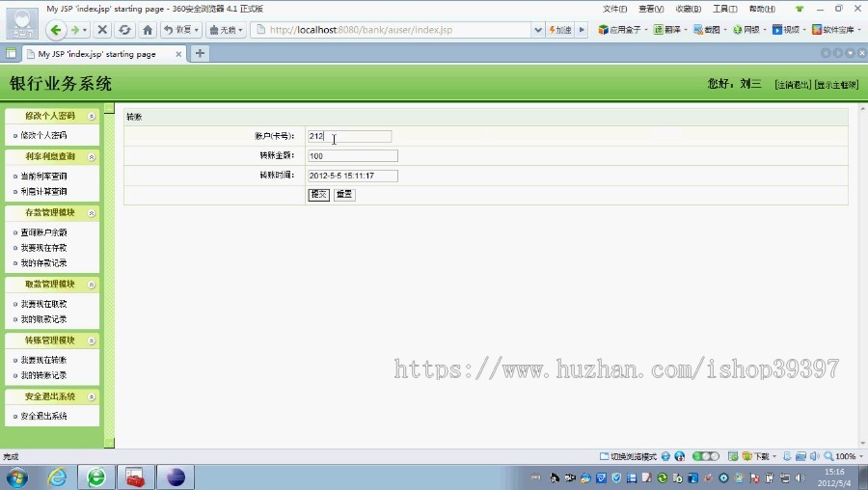868x490 pixels.
Task: Open the 我的存款记录 link
Action: pyautogui.click(x=43, y=263)
